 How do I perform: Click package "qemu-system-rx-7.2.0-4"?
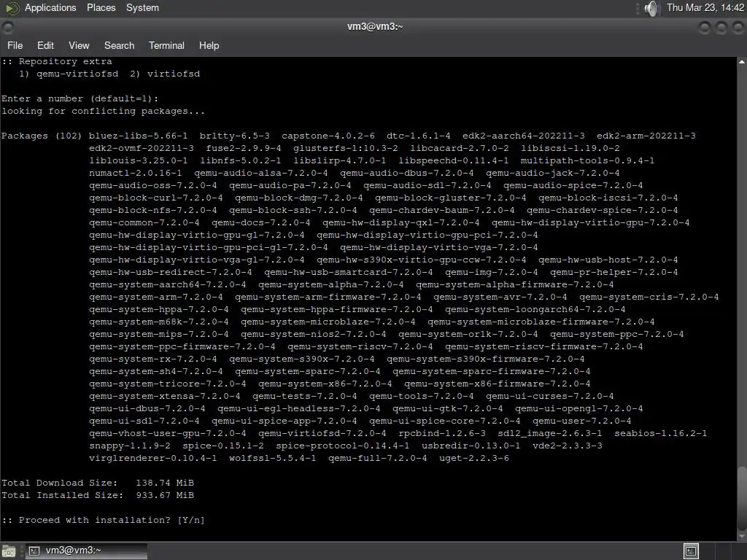tap(153, 359)
